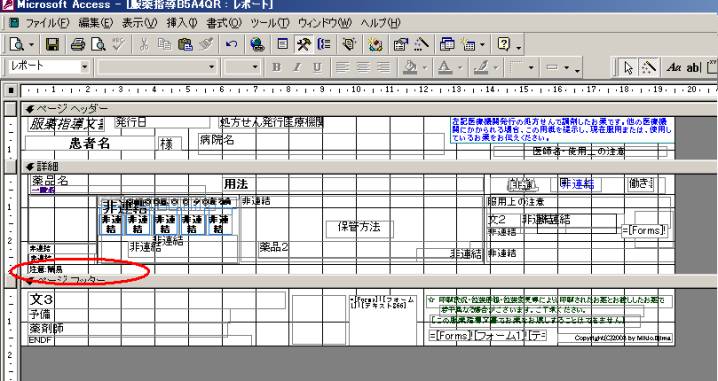The width and height of the screenshot is (718, 381).
Task: Click the Print printer icon
Action: point(78,44)
